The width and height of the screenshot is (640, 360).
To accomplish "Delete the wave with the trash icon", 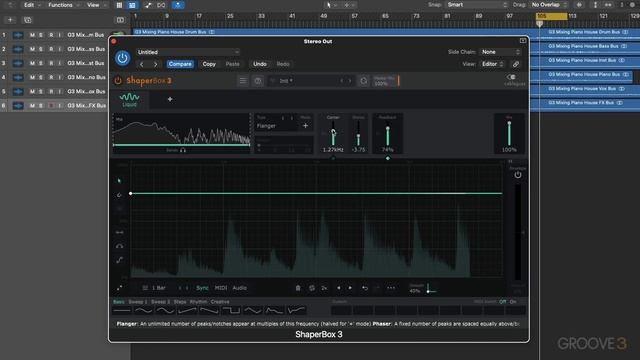I will pyautogui.click(x=298, y=288).
